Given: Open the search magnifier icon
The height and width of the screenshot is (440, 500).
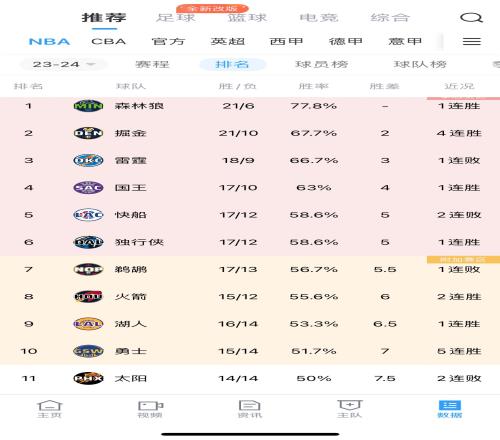Looking at the screenshot, I should point(471,18).
